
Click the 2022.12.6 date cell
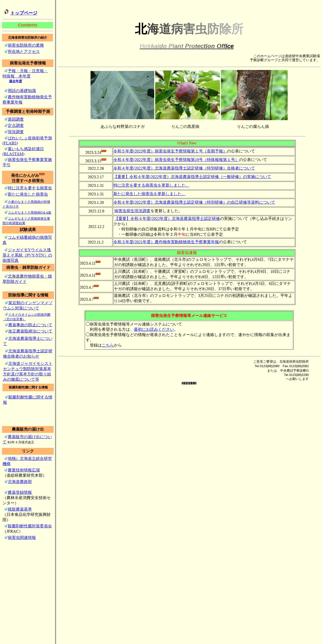[x=96, y=211]
